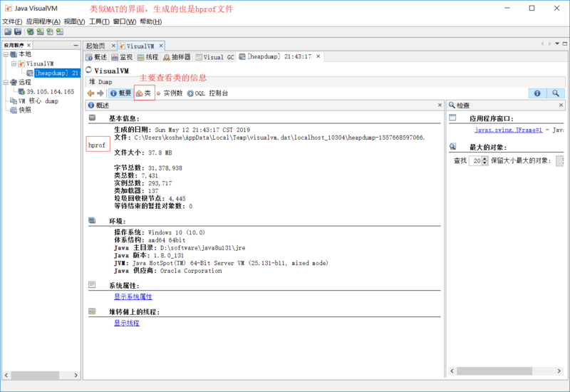570x392 pixels.
Task: Adjust the 查找 count spinner arrows
Action: click(484, 161)
